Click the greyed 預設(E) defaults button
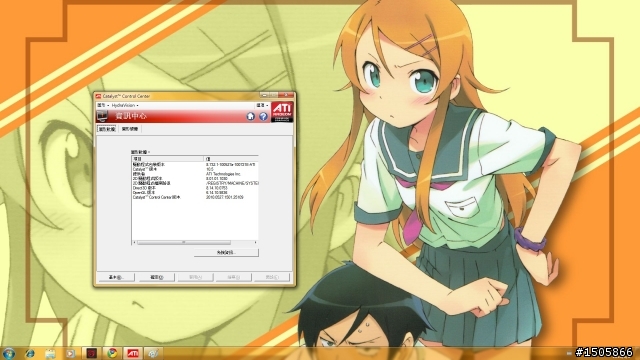Image resolution: width=640 pixels, height=360 pixels. tap(272, 277)
